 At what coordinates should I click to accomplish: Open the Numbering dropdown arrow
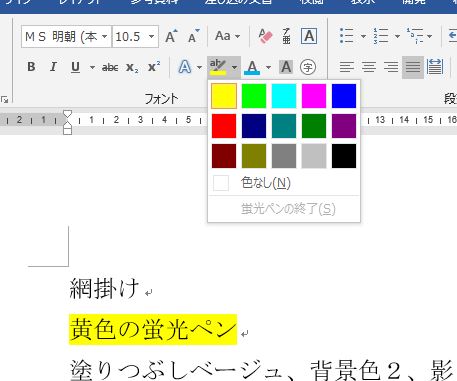click(x=397, y=36)
